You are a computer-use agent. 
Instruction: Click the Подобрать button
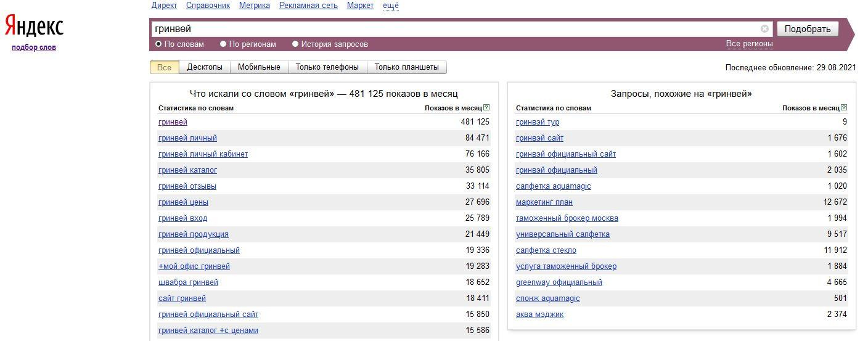click(x=808, y=29)
